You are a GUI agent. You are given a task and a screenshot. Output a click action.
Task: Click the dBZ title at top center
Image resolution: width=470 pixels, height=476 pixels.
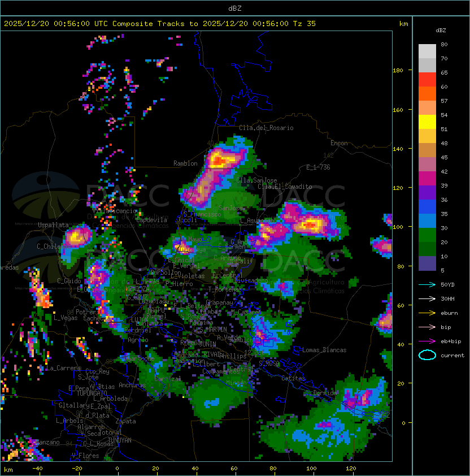tap(235, 8)
